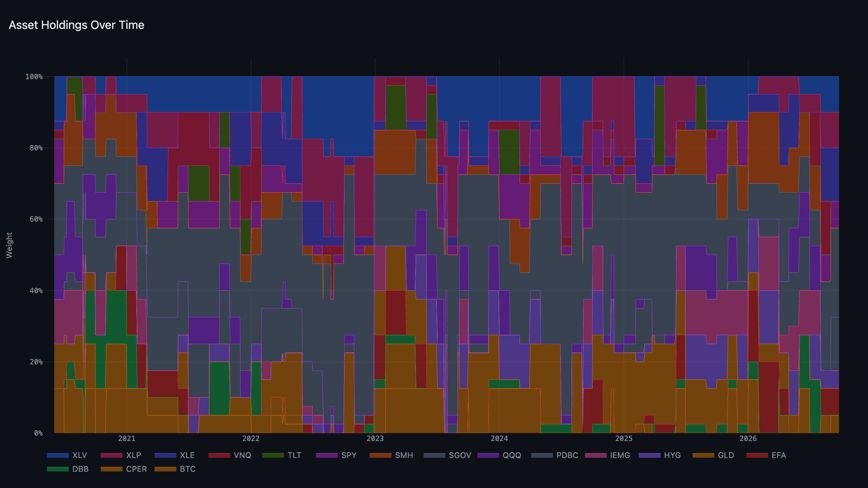
Task: Toggle PDBC series visibility
Action: click(555, 455)
